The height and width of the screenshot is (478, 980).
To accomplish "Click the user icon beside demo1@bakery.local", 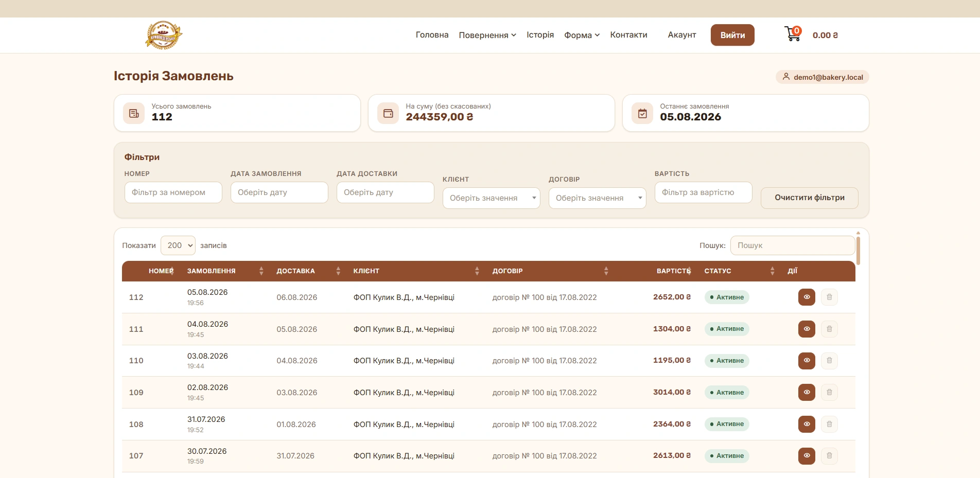I will (x=786, y=77).
